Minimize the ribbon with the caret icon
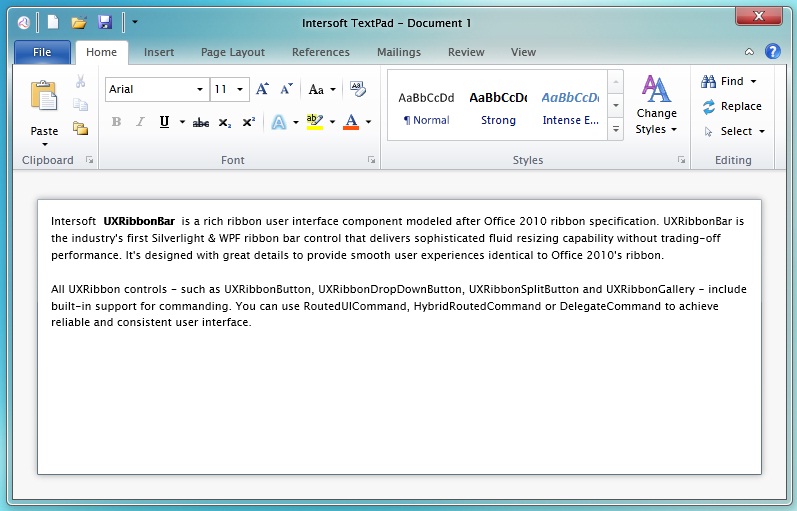 749,52
